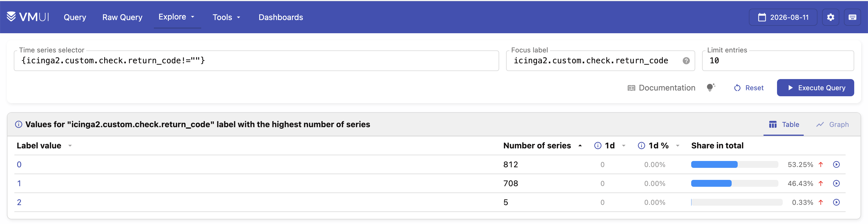Click the share bar for value 1
The width and height of the screenshot is (868, 224).
pyautogui.click(x=735, y=183)
